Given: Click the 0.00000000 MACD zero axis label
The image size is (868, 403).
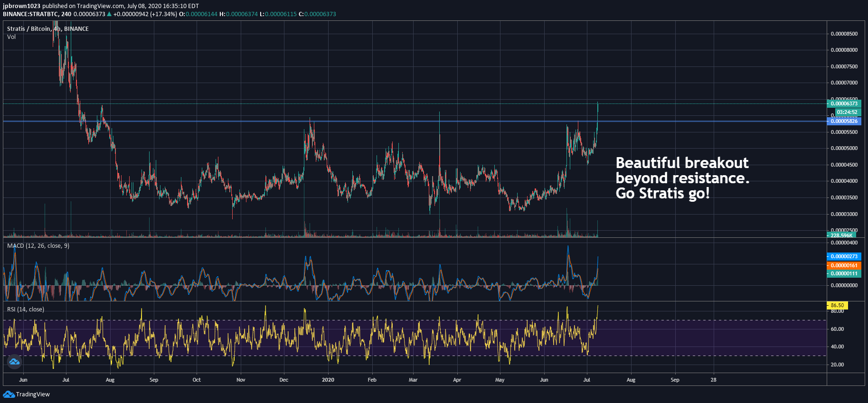Looking at the screenshot, I should click(844, 285).
